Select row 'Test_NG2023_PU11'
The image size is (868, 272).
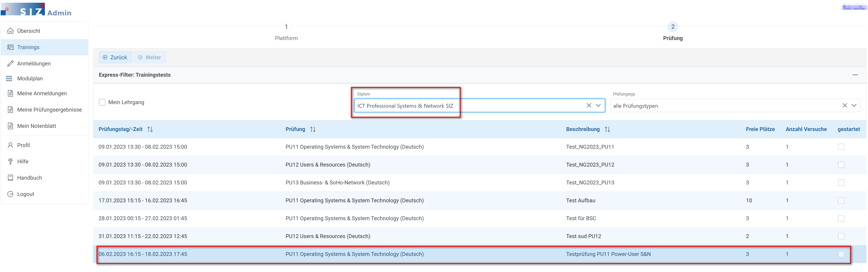pos(479,147)
